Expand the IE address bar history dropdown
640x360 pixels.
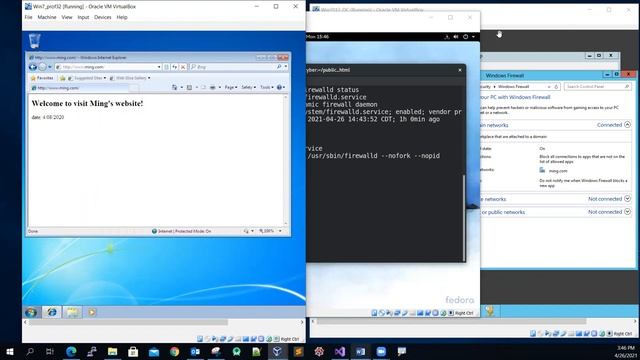tap(159, 67)
